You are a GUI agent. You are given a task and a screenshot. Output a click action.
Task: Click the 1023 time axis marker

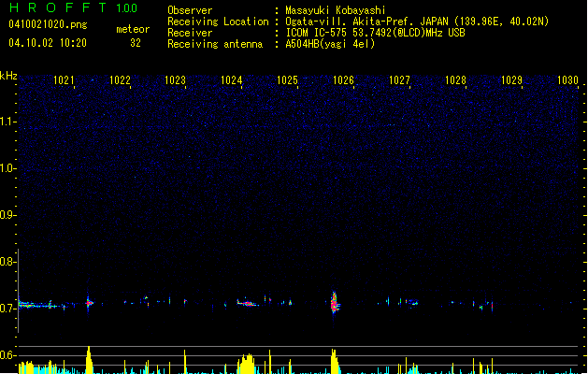(x=175, y=79)
